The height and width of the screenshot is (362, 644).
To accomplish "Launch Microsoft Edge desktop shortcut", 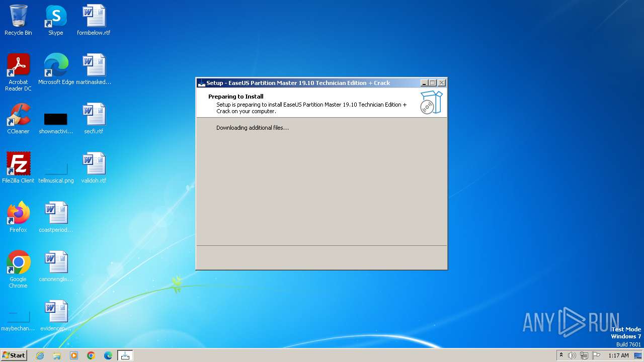I will (x=56, y=69).
